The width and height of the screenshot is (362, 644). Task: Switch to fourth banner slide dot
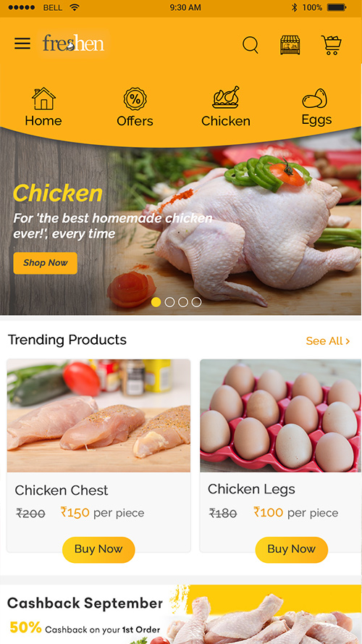pos(197,302)
